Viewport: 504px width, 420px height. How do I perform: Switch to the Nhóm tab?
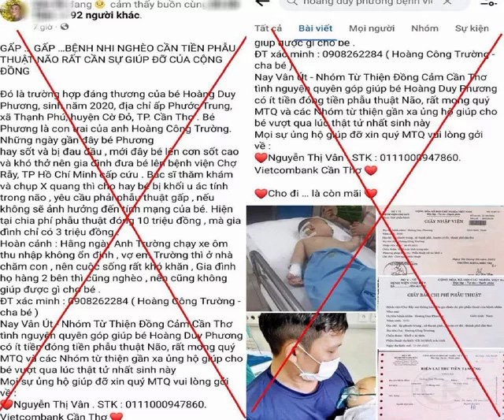[424, 28]
